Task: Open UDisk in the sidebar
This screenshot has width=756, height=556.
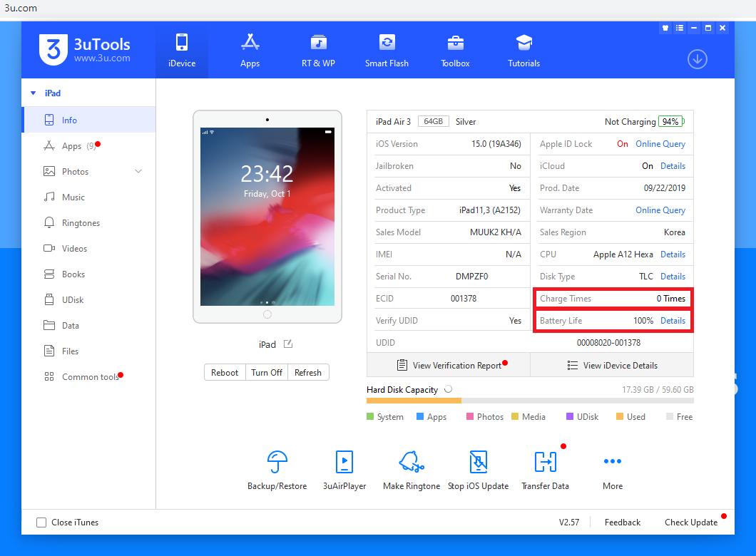Action: pos(88,299)
